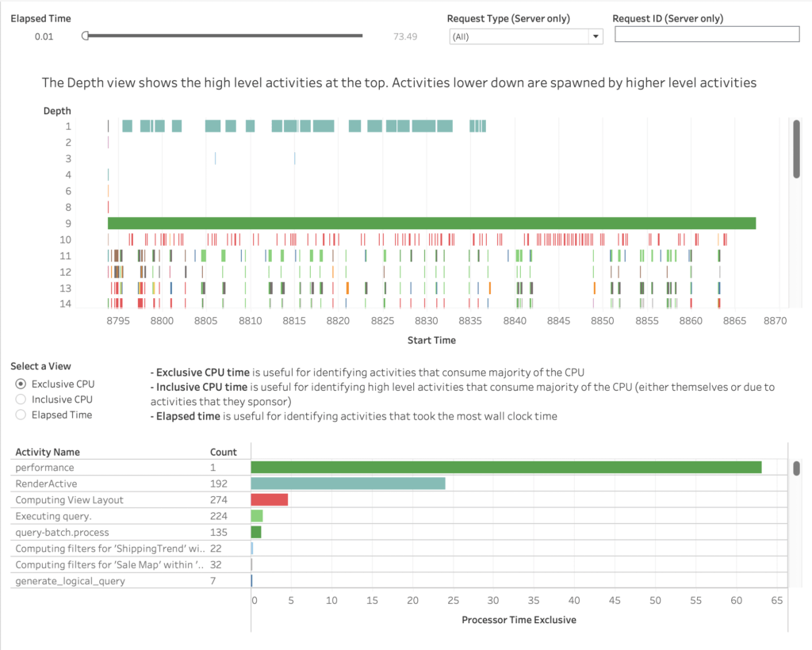812x650 pixels.
Task: Select generate_logical_query activity row
Action: [x=70, y=581]
